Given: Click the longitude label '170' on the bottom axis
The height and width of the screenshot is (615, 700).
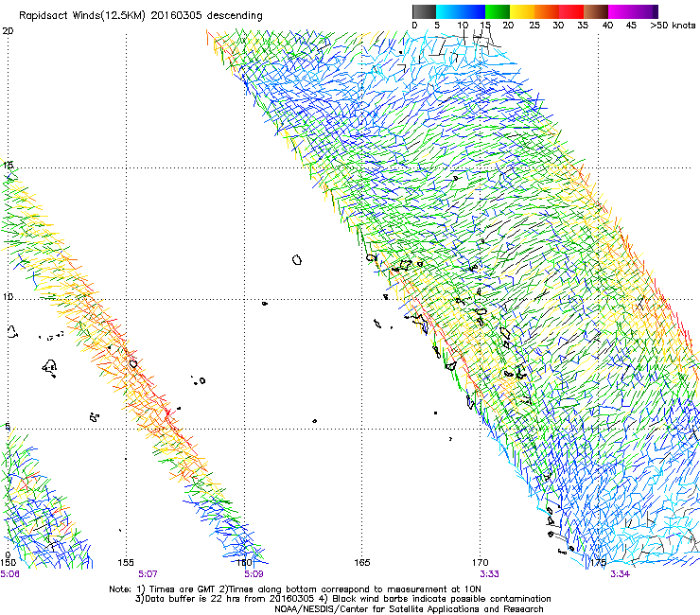Looking at the screenshot, I should tap(481, 563).
